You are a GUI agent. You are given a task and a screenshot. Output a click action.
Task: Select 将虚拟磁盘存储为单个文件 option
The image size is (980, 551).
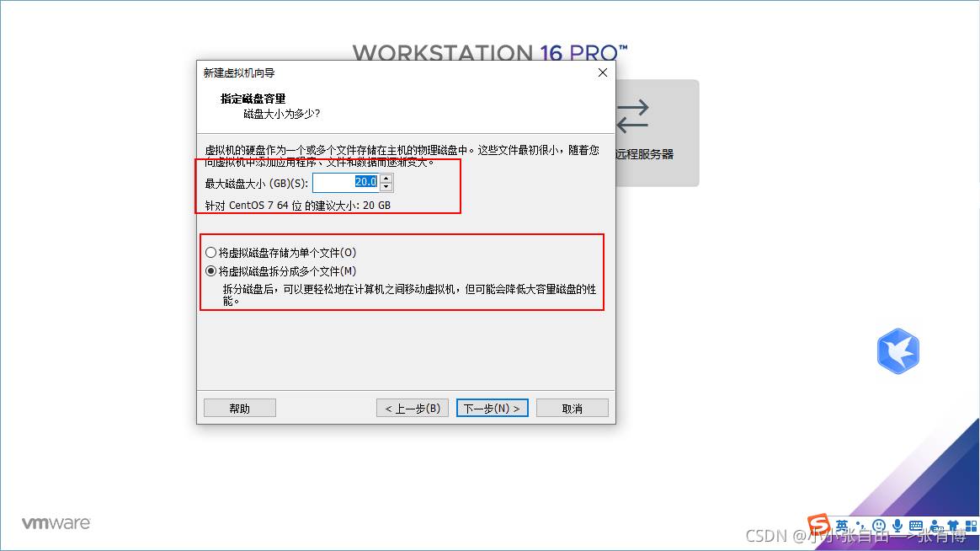pyautogui.click(x=210, y=253)
